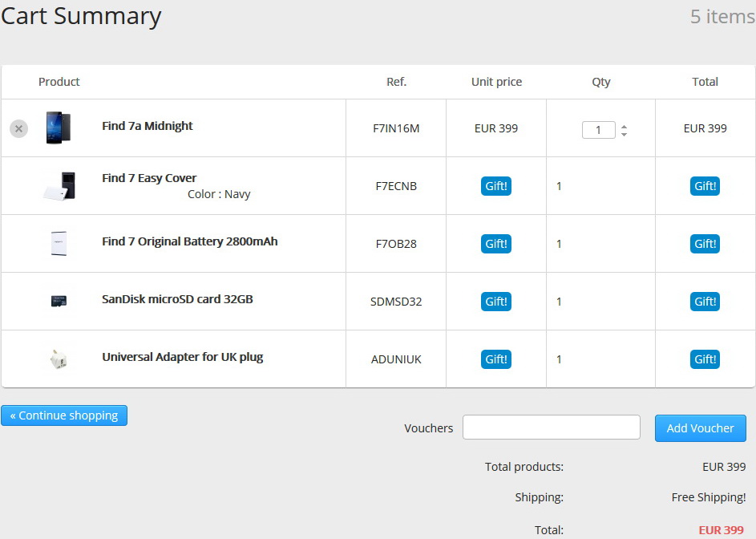This screenshot has width=756, height=539.
Task: Go to Universal Adapter for UK plug page
Action: [183, 357]
